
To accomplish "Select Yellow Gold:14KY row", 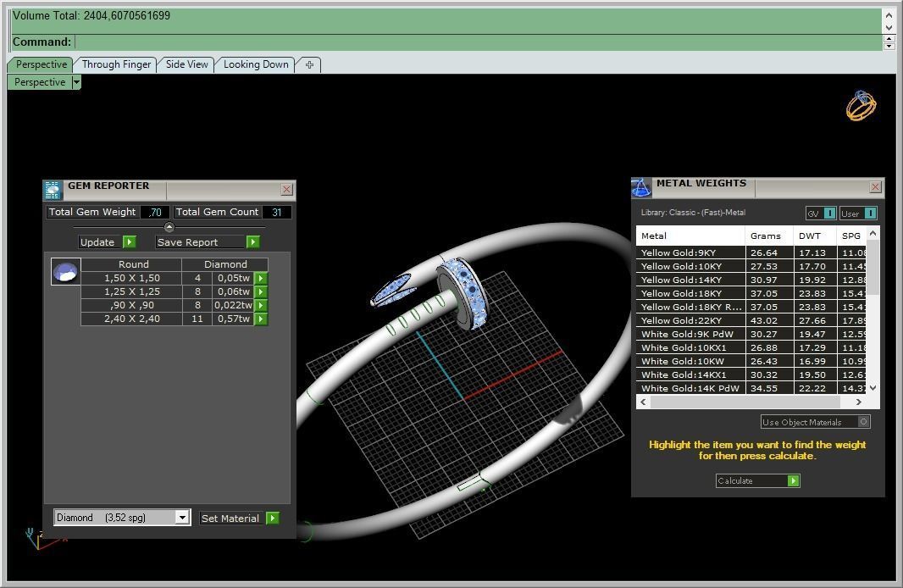I will [751, 280].
